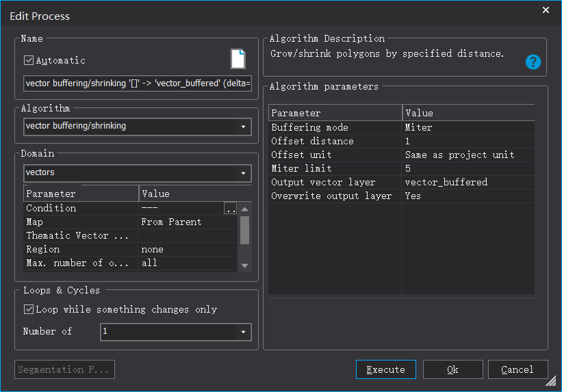Viewport: 562px width, 392px height.
Task: Edit the Output vector layer value
Action: pyautogui.click(x=468, y=182)
